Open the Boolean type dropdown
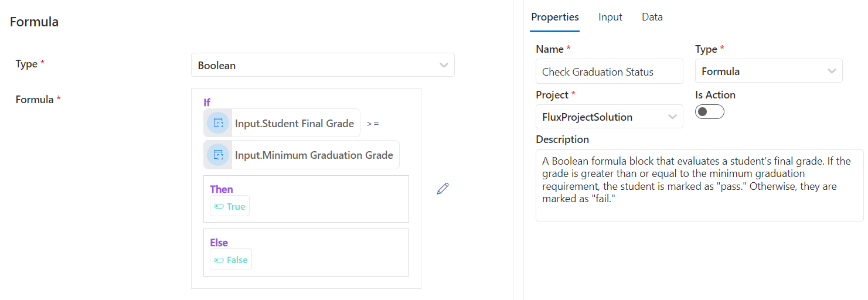Viewport: 868px width, 300px height. point(322,65)
